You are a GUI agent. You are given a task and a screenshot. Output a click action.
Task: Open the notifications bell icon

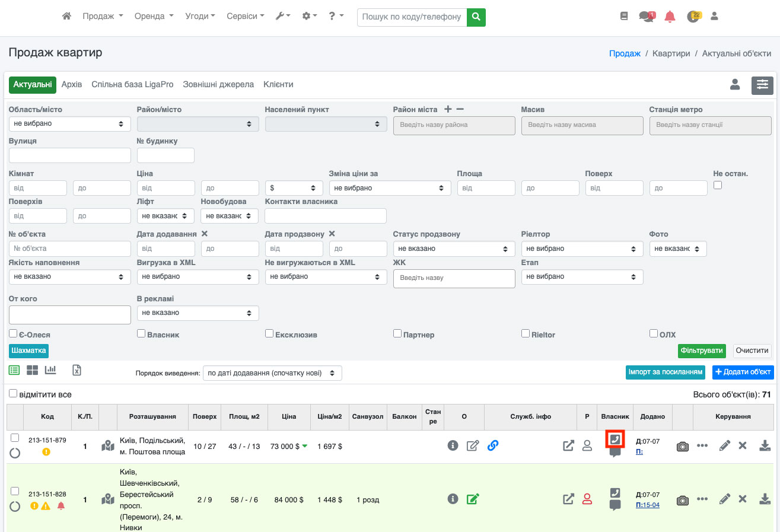670,17
